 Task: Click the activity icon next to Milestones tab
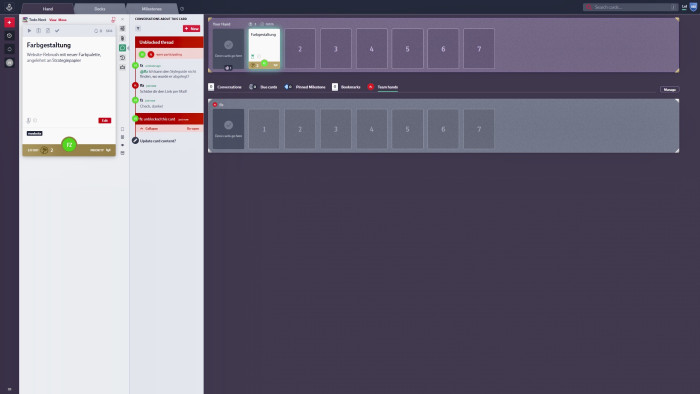click(x=182, y=8)
